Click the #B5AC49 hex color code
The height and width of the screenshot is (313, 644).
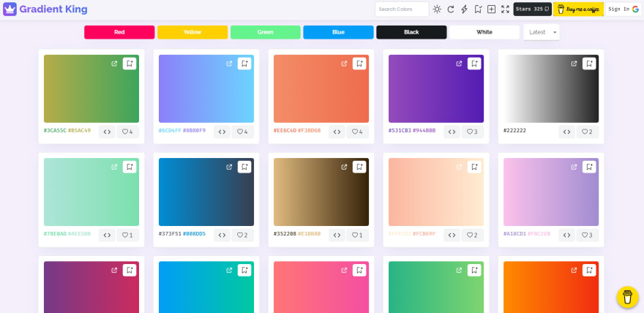tap(79, 130)
